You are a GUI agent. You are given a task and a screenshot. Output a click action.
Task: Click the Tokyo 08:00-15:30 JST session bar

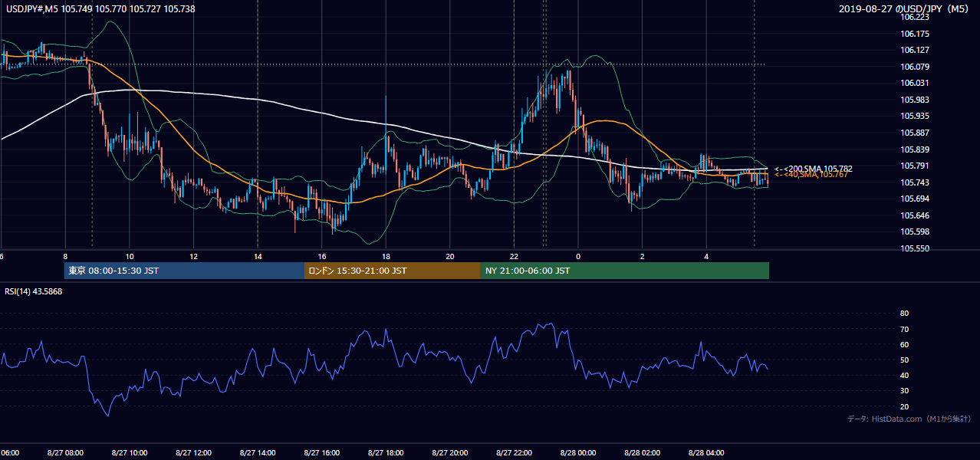click(x=184, y=271)
